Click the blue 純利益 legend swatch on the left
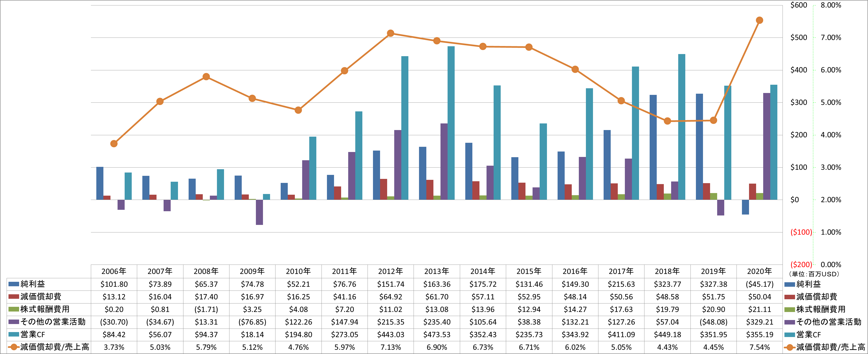868x354 pixels. (x=13, y=284)
